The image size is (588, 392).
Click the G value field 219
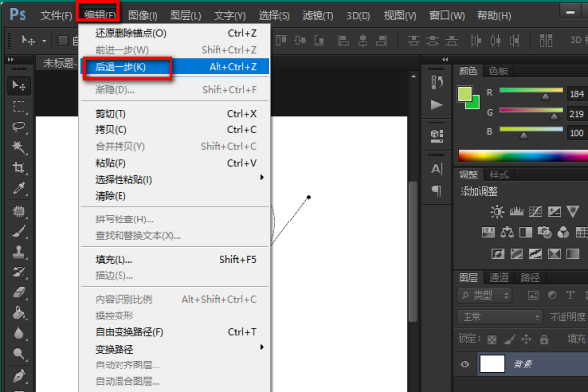[577, 114]
